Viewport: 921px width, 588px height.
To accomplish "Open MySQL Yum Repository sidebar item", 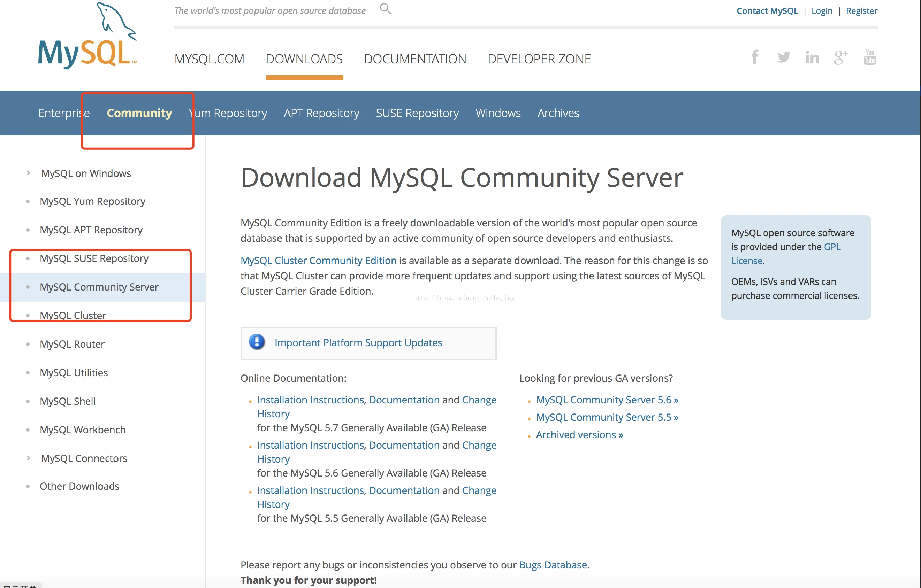I will click(x=93, y=201).
